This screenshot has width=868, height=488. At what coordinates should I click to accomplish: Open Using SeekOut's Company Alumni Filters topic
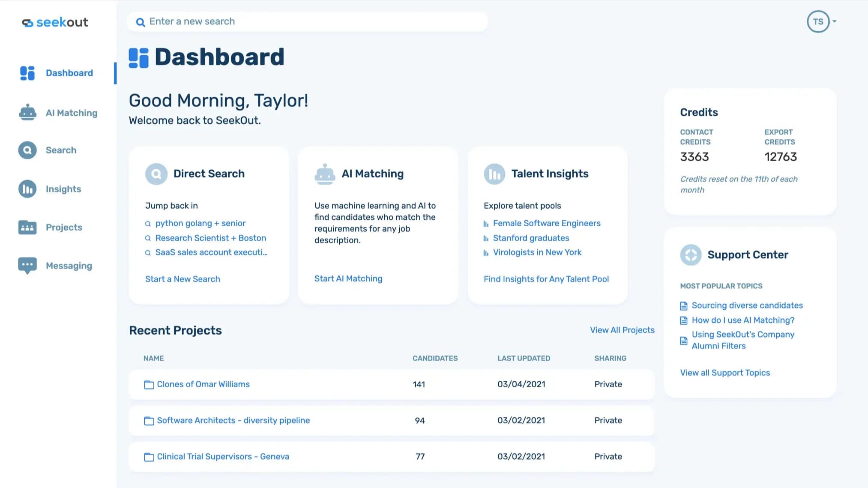point(743,340)
